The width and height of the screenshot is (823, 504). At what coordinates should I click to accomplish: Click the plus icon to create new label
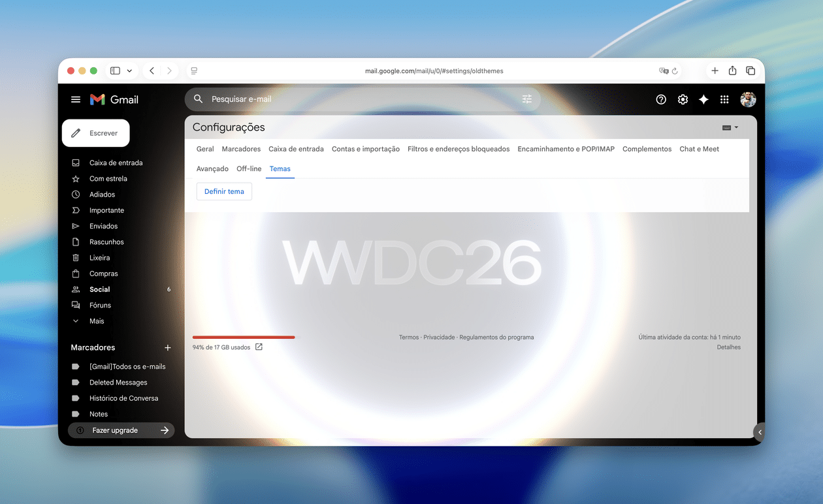point(167,348)
